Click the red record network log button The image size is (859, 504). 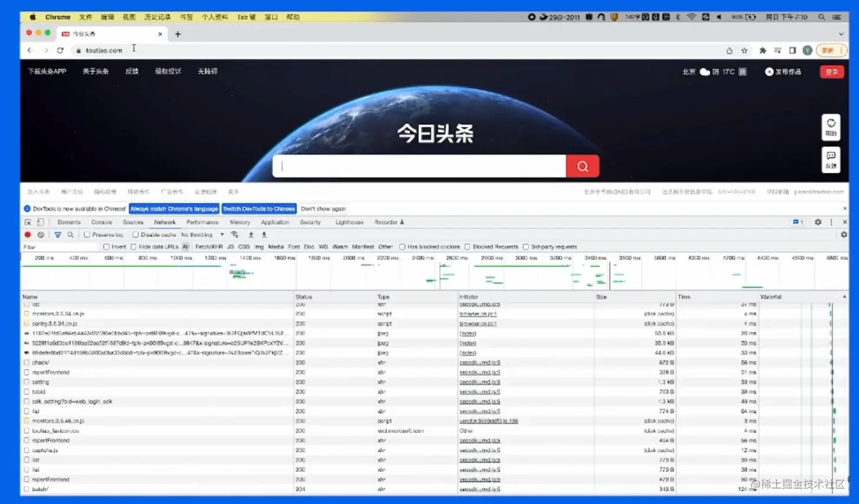[x=28, y=235]
